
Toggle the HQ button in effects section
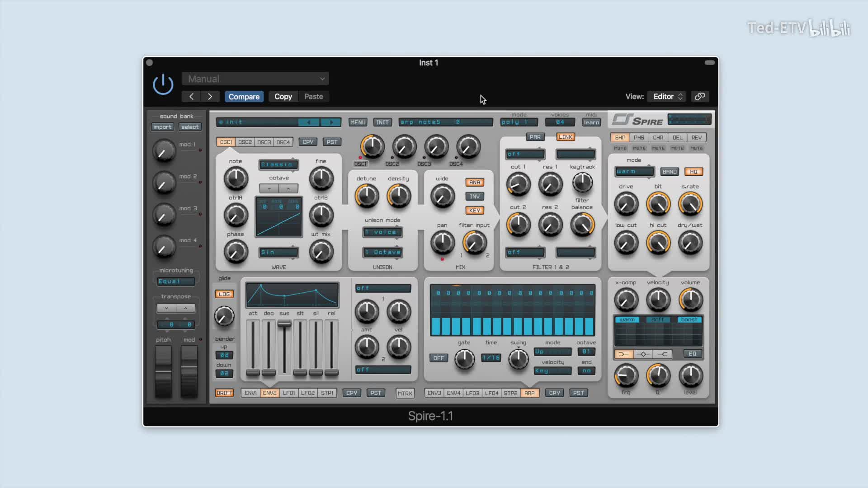click(693, 172)
